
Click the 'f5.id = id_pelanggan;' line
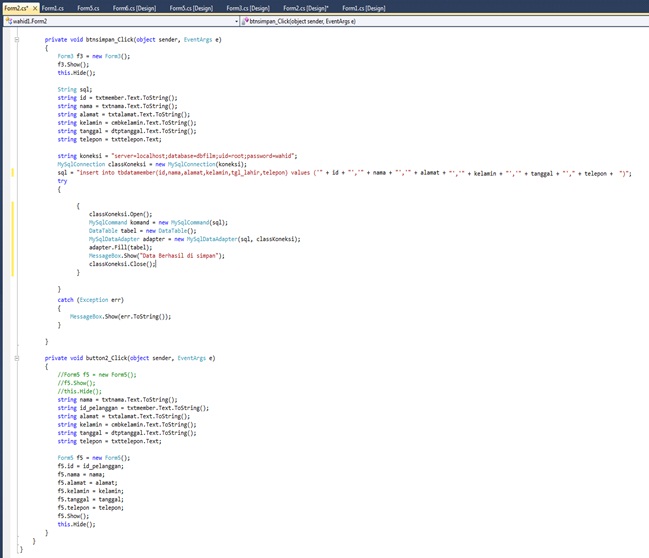90,466
